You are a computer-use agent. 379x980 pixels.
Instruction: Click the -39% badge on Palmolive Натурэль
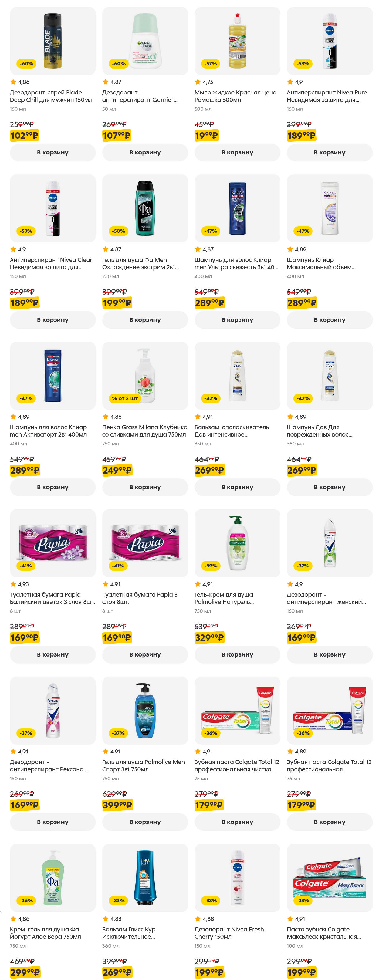(x=211, y=566)
